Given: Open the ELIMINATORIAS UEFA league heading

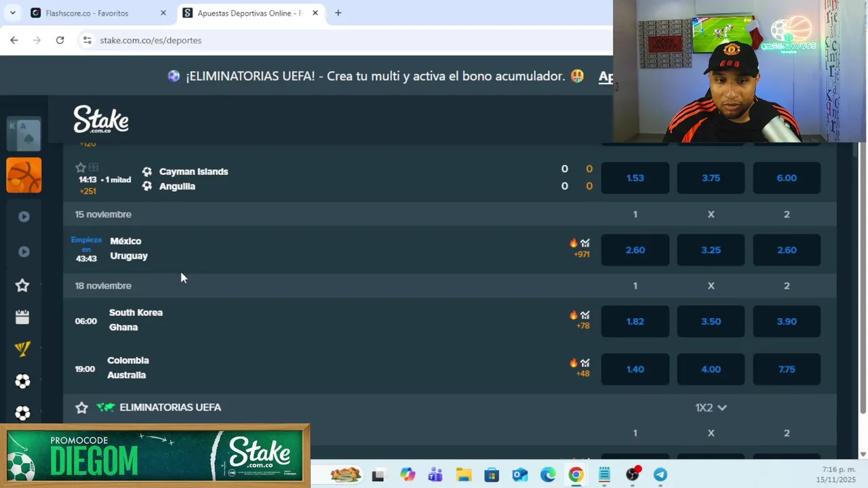Looking at the screenshot, I should (170, 407).
